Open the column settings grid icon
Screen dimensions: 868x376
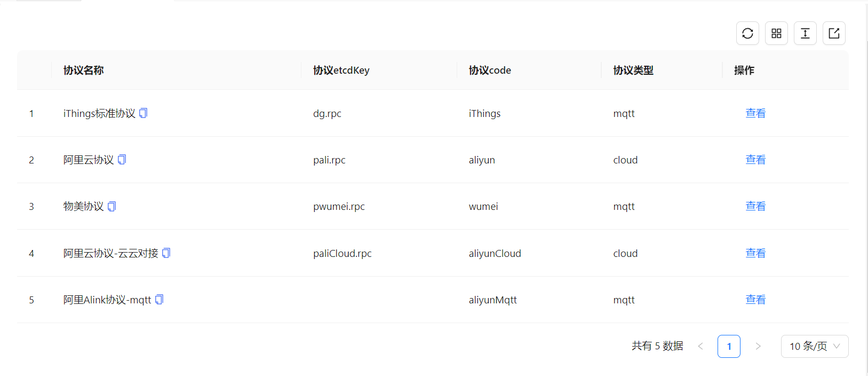(x=776, y=33)
